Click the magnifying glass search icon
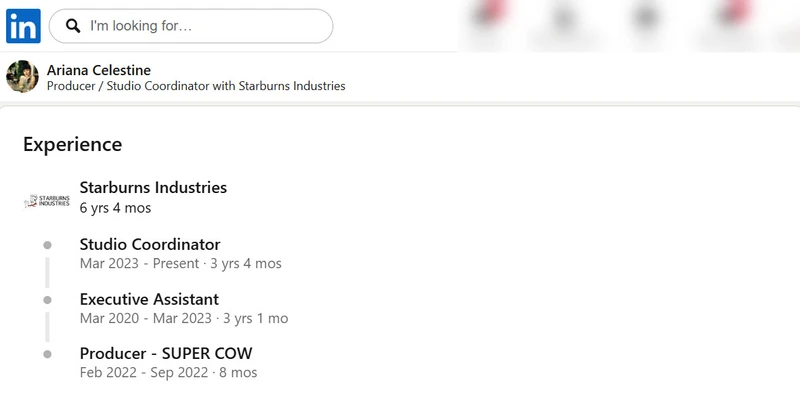800x405 pixels. click(x=73, y=26)
